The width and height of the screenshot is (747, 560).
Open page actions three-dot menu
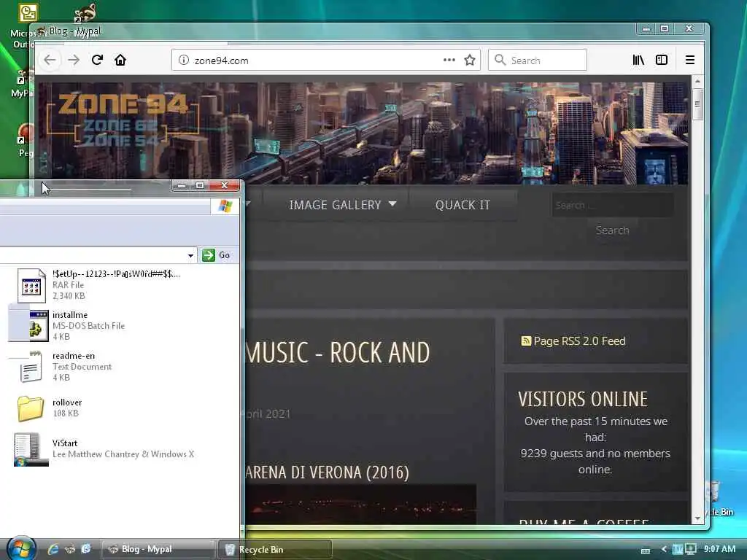point(449,60)
